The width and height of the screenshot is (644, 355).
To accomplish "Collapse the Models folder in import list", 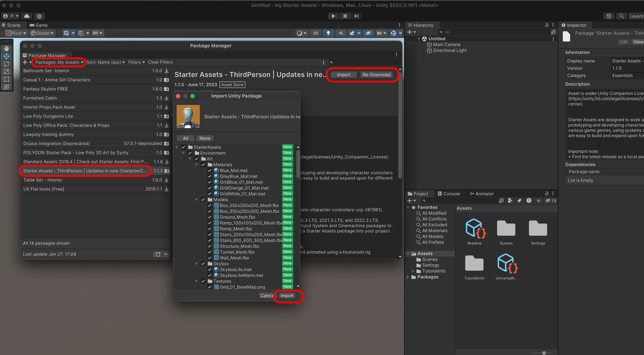I will click(197, 200).
